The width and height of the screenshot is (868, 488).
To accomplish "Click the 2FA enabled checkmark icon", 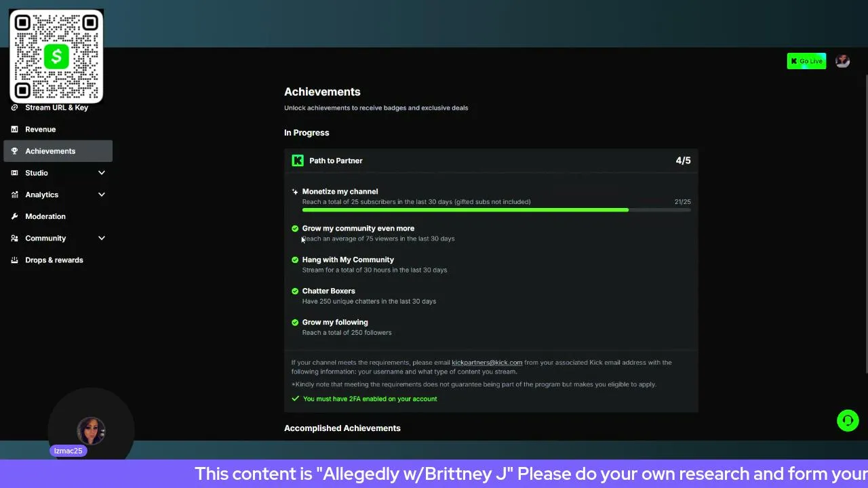I will click(x=296, y=399).
